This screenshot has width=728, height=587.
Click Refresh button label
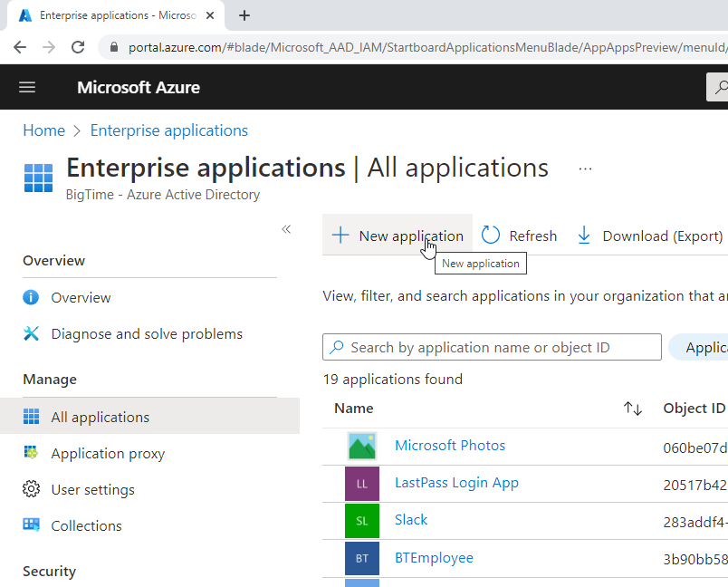coord(533,236)
